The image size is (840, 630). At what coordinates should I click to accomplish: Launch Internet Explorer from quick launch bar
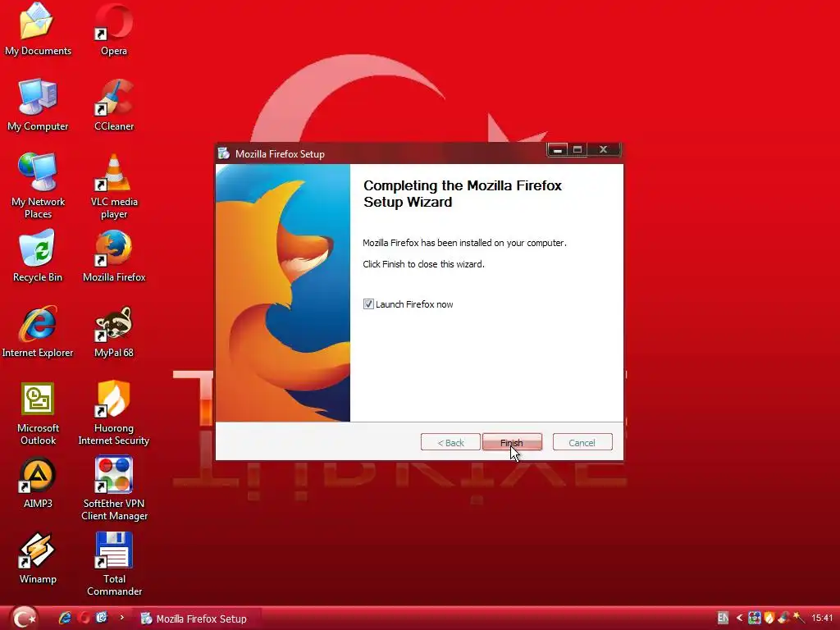point(65,619)
